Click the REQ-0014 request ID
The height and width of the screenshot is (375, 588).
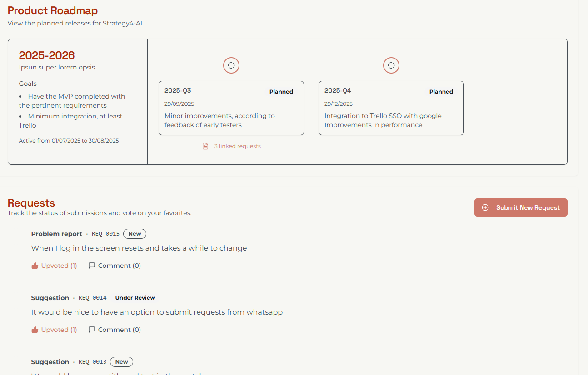pyautogui.click(x=92, y=298)
